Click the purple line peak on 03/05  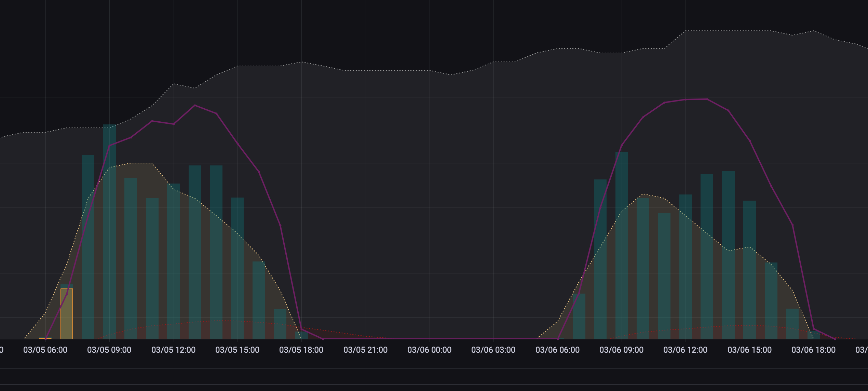click(x=195, y=105)
